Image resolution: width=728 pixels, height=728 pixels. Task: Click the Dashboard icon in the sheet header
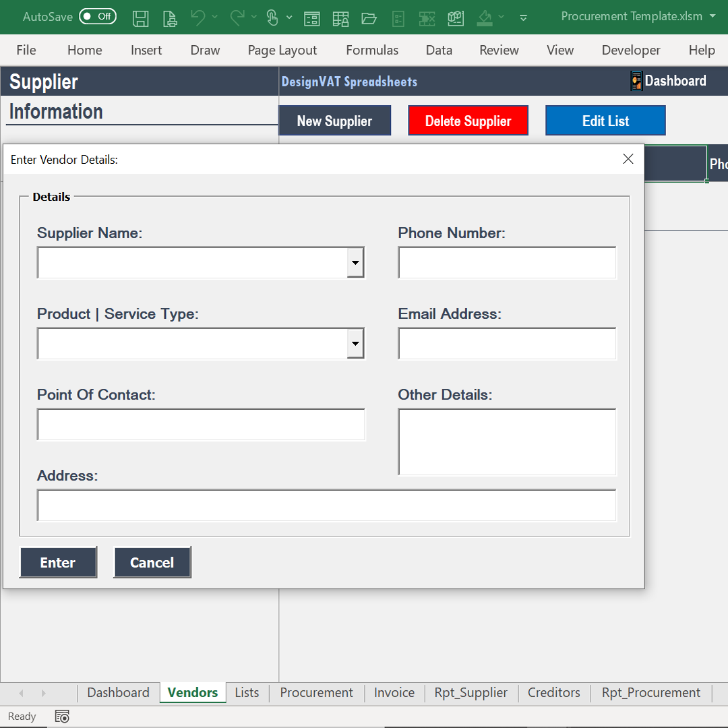point(636,80)
